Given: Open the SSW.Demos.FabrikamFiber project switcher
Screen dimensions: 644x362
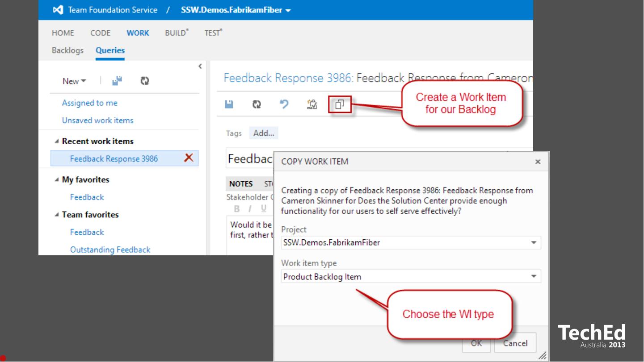Looking at the screenshot, I should pos(236,10).
